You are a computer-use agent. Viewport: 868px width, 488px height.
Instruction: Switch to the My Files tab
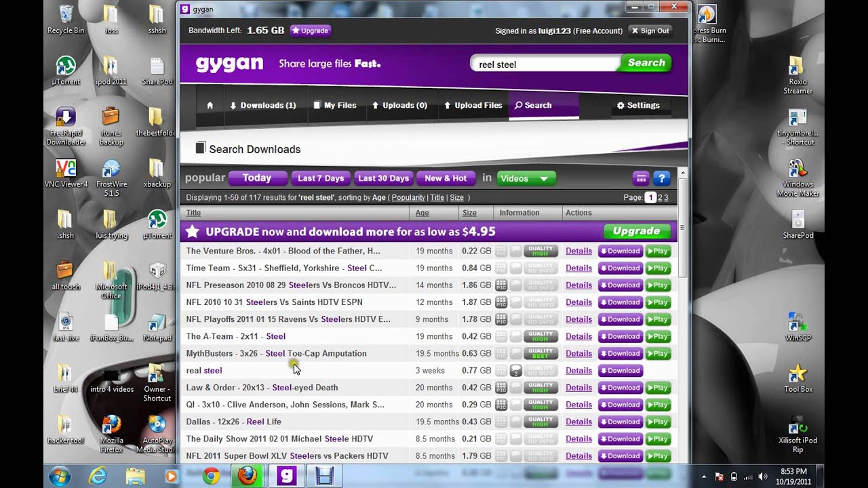click(x=334, y=106)
